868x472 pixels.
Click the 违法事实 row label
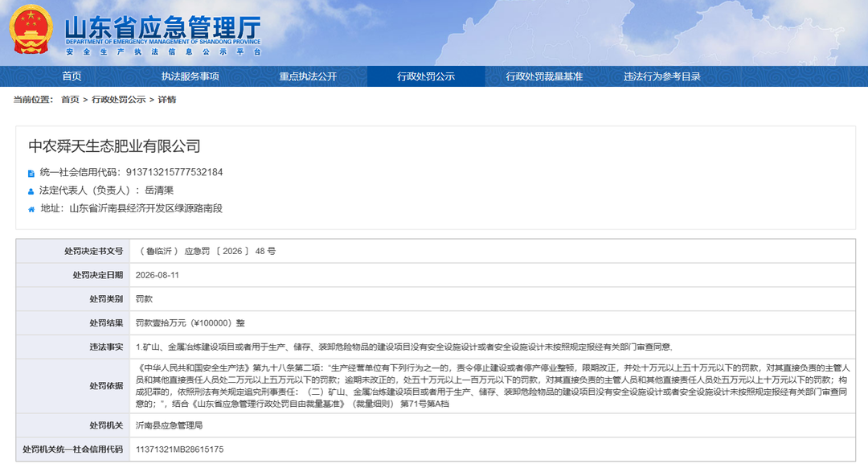pyautogui.click(x=106, y=347)
